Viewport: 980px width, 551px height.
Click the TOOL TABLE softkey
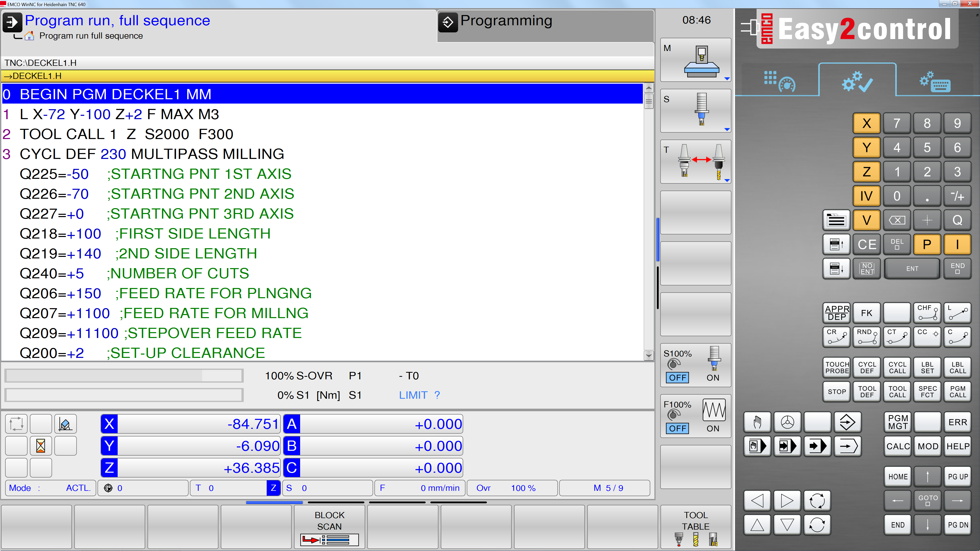tap(695, 527)
